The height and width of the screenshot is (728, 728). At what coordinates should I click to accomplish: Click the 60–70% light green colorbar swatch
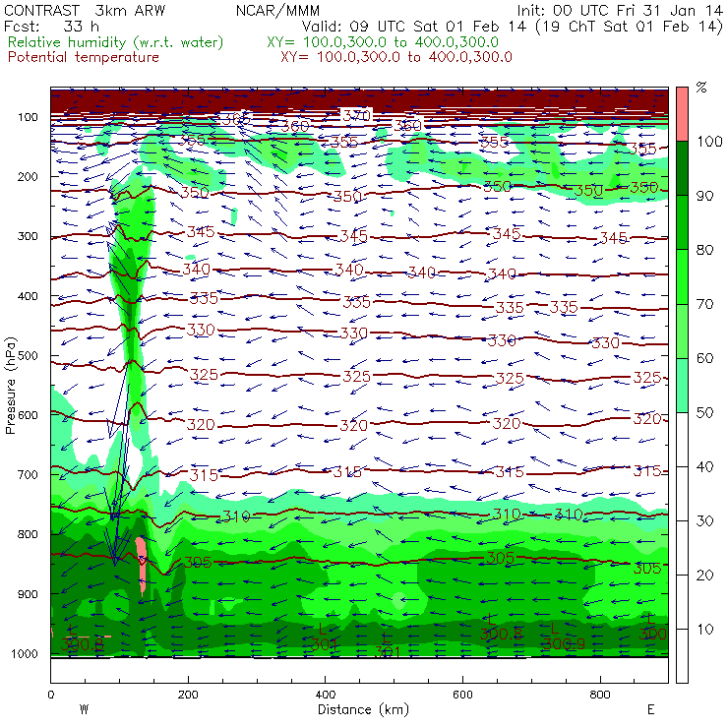(x=682, y=331)
